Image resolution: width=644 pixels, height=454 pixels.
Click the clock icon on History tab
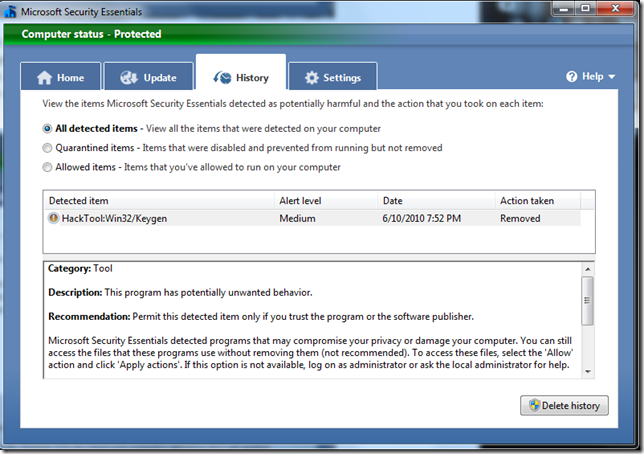[222, 77]
